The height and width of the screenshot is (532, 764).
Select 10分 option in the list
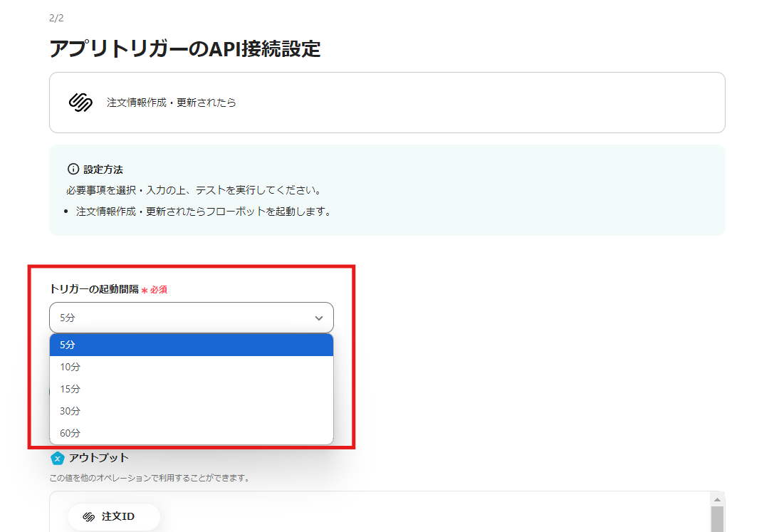(x=192, y=367)
